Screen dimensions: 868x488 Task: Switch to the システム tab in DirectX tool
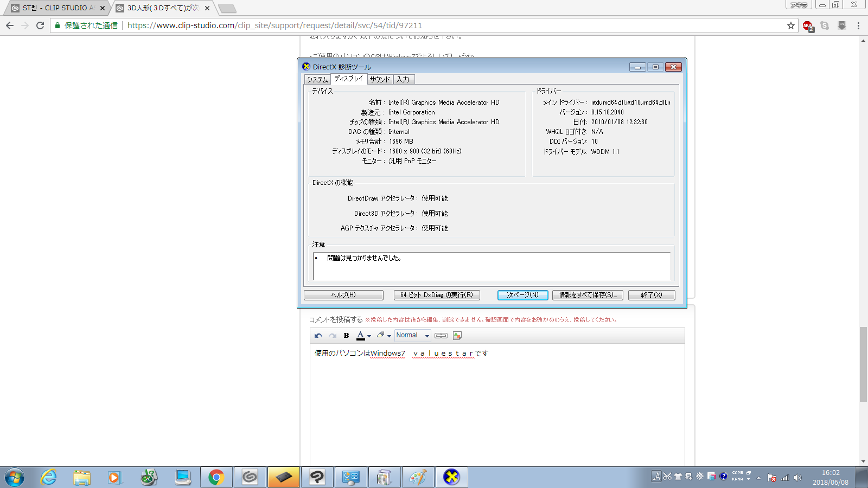[x=317, y=80]
